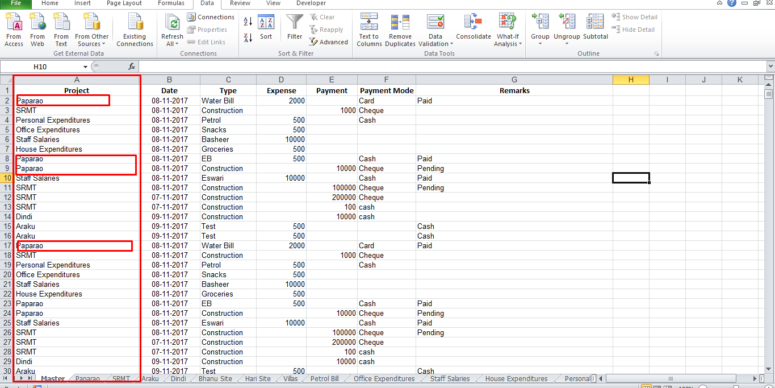The width and height of the screenshot is (775, 388).
Task: Open the Office Expenditures sheet tab
Action: click(x=384, y=379)
